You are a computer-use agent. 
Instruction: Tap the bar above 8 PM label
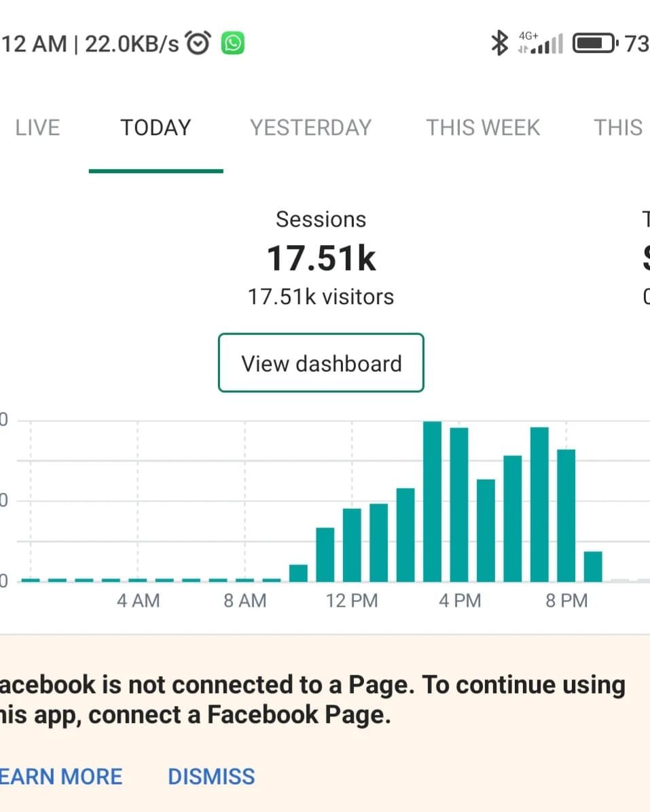tap(566, 515)
